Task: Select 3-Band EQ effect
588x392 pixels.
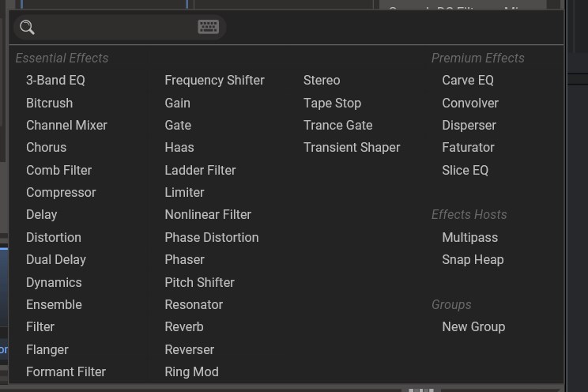Action: (x=55, y=80)
